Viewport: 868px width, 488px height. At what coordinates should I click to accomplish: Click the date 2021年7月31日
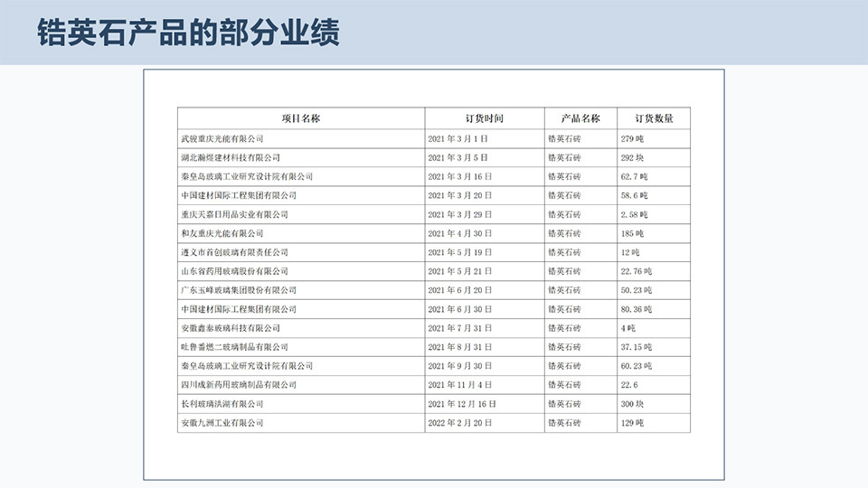pyautogui.click(x=460, y=328)
